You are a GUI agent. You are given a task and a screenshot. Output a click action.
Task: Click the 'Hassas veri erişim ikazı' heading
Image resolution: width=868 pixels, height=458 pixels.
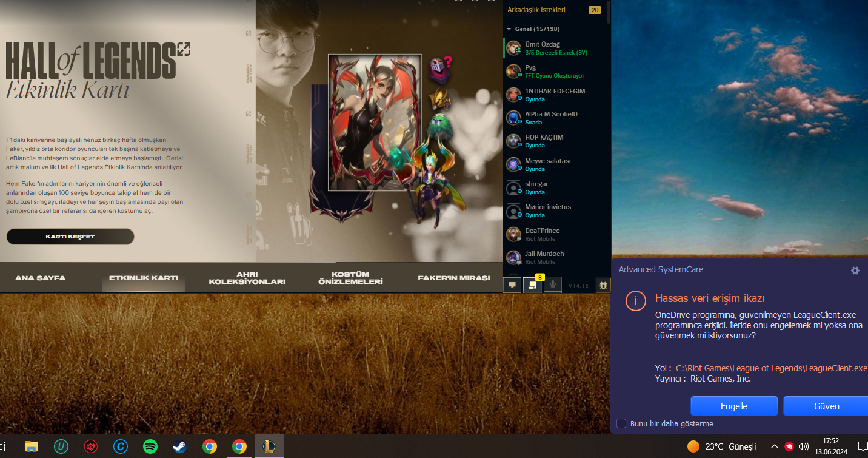tap(710, 298)
